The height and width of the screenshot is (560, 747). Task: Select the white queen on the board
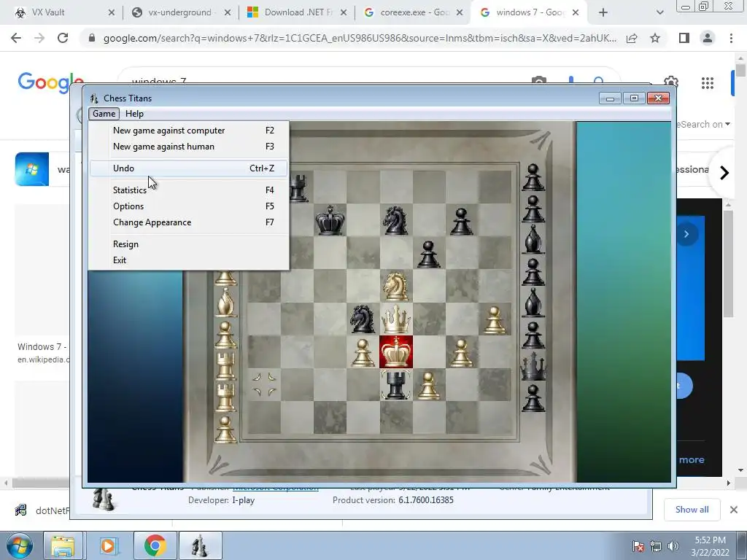396,319
